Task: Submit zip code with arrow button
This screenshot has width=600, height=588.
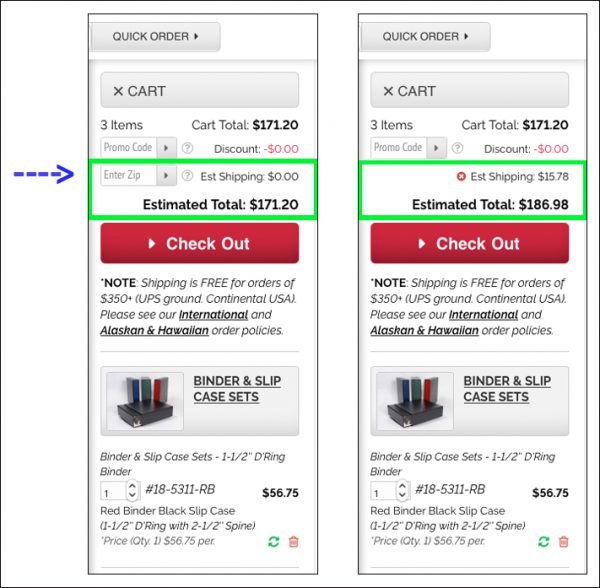Action: (166, 176)
